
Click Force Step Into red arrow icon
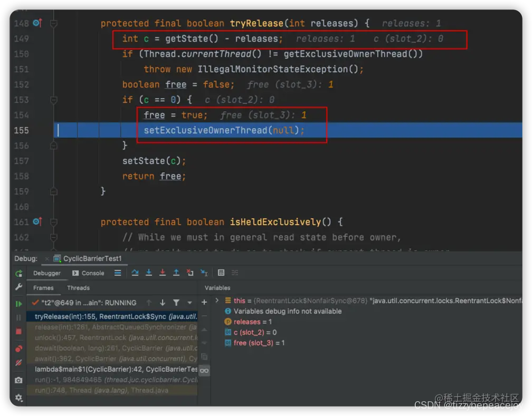pyautogui.click(x=163, y=273)
